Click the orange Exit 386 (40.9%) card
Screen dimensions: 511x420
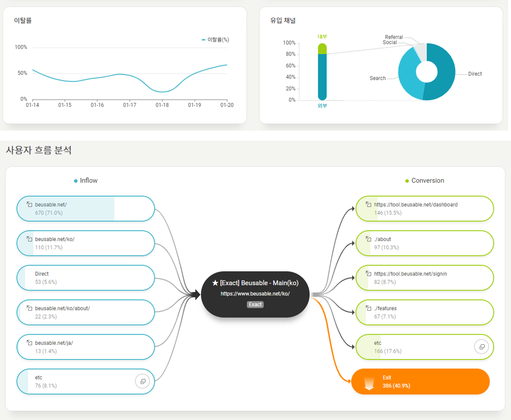point(420,382)
